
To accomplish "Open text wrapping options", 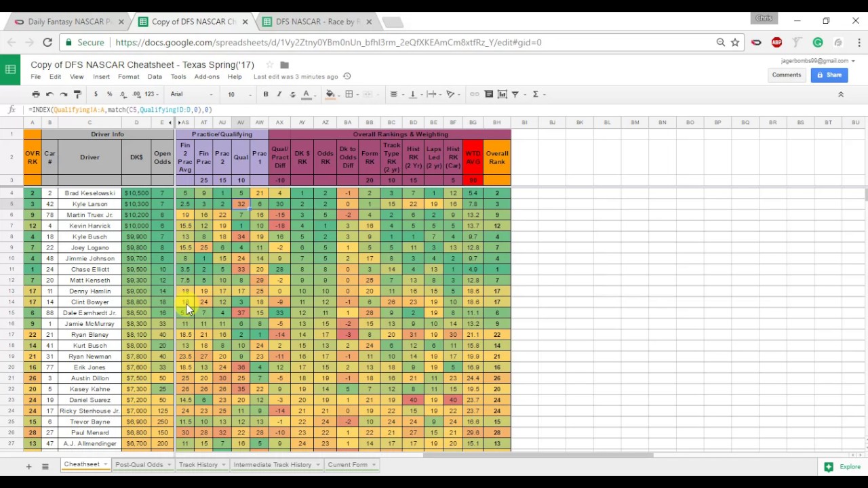I will point(432,94).
